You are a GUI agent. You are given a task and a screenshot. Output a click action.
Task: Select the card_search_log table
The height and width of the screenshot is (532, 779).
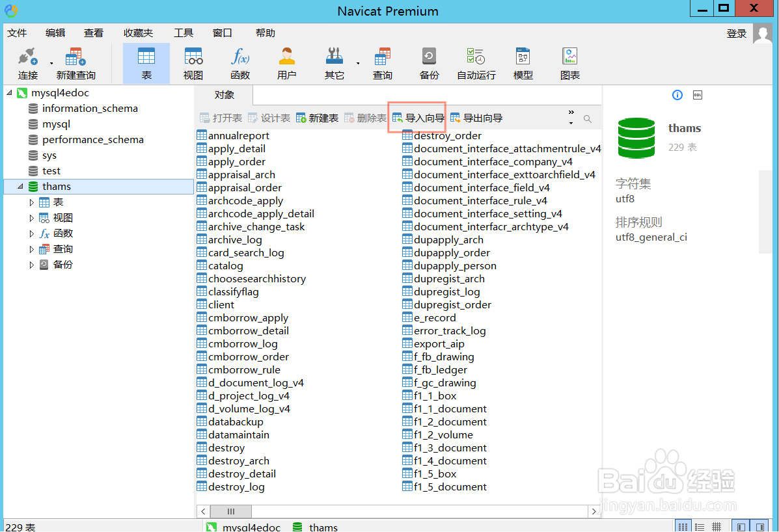[240, 252]
